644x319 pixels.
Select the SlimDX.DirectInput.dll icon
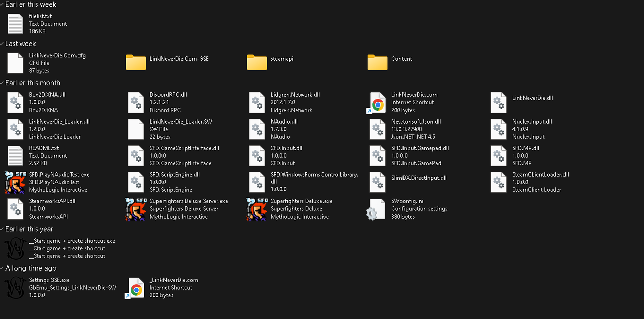pyautogui.click(x=377, y=182)
